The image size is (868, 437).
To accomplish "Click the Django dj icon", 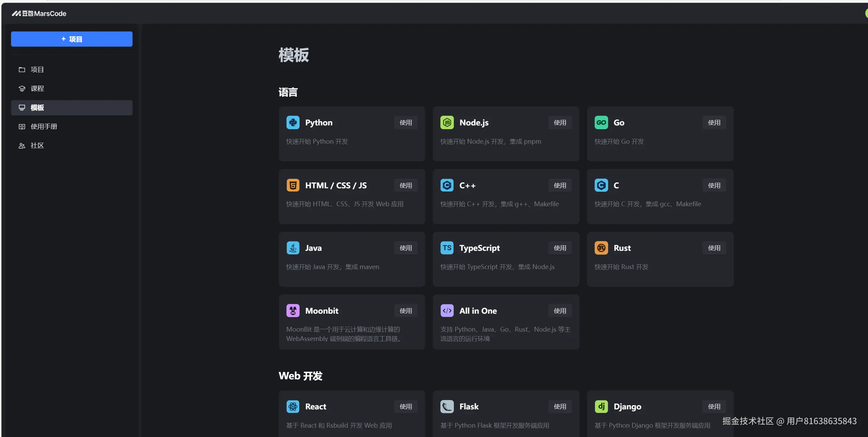I will (x=601, y=407).
